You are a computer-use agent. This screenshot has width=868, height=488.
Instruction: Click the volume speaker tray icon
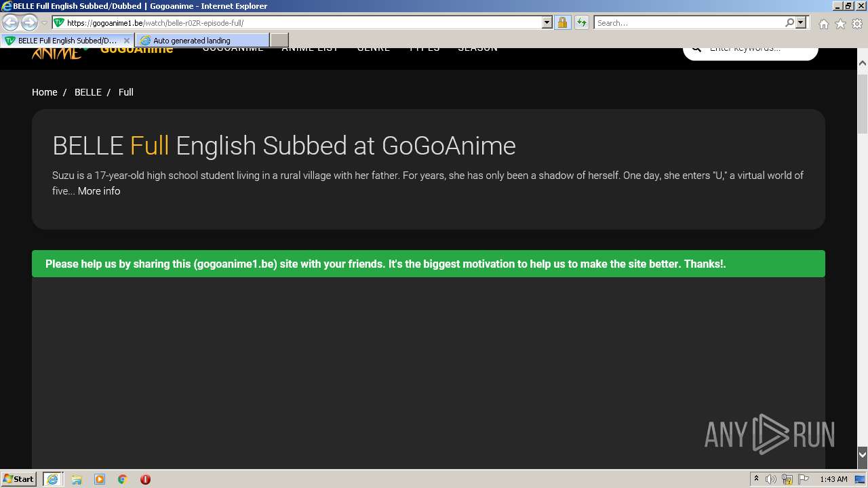coord(771,479)
